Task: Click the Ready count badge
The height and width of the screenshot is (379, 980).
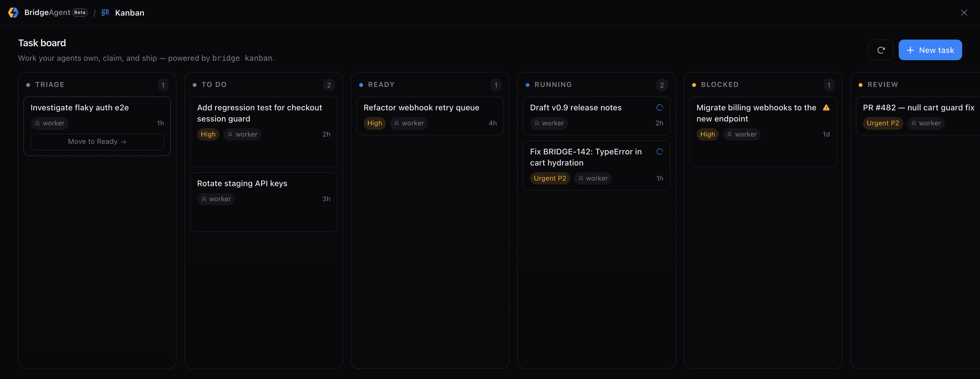Action: [496, 85]
